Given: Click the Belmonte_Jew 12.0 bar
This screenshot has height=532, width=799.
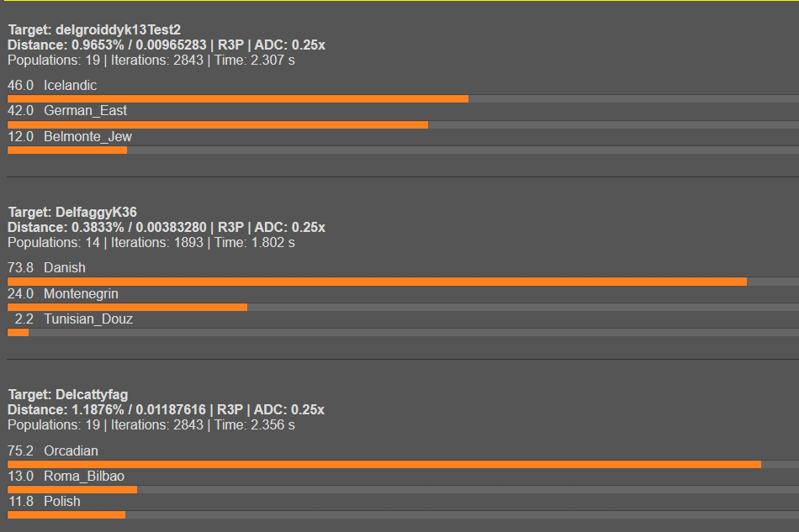Looking at the screenshot, I should pyautogui.click(x=67, y=150).
